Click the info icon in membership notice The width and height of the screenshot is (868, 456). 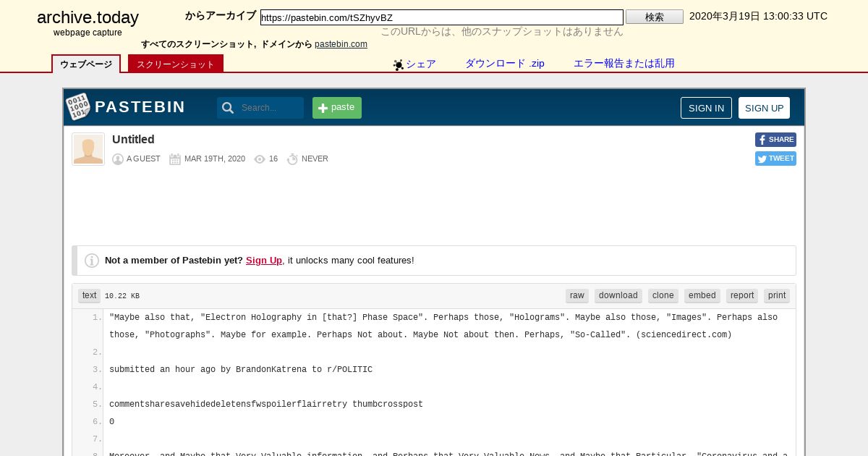92,261
